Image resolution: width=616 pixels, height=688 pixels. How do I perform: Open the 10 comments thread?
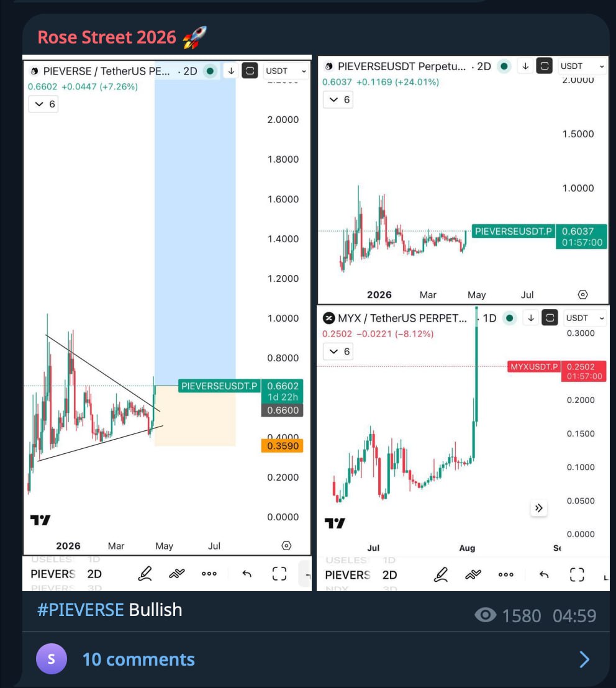138,659
